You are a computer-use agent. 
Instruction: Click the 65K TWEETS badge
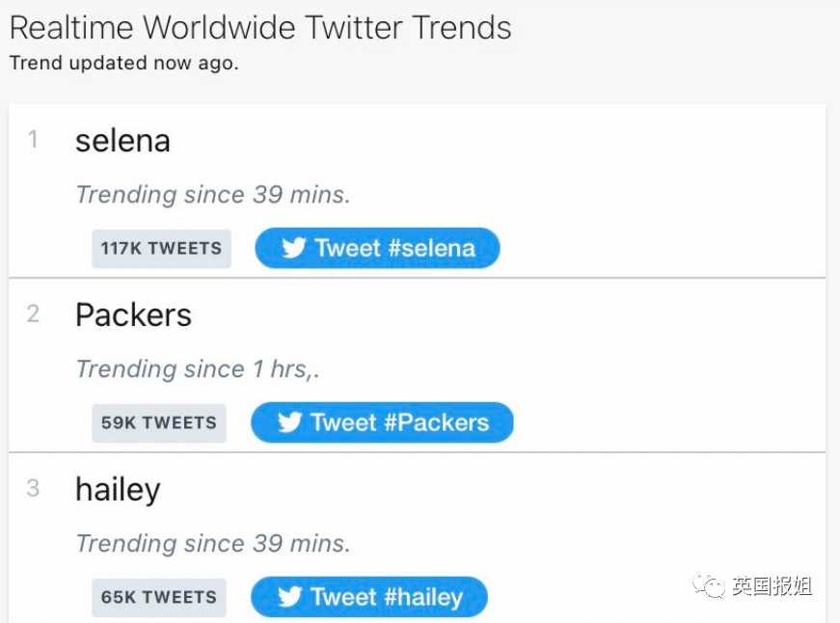coord(159,597)
